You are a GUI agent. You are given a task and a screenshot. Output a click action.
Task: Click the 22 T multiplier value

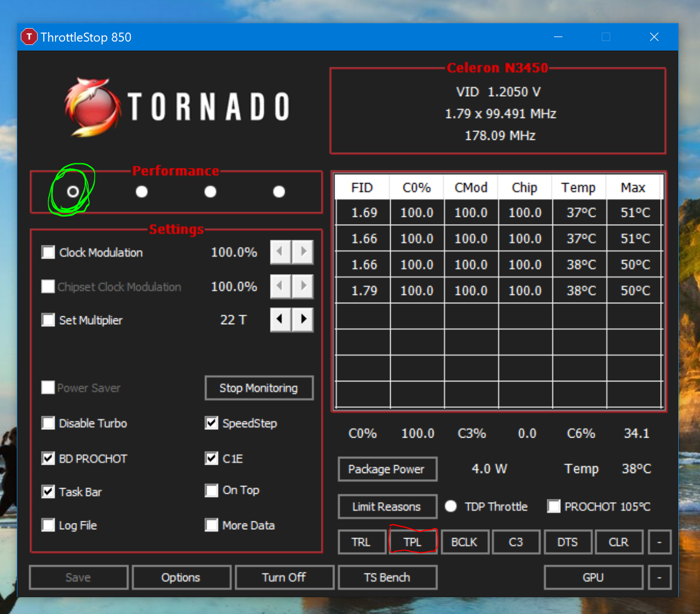234,320
